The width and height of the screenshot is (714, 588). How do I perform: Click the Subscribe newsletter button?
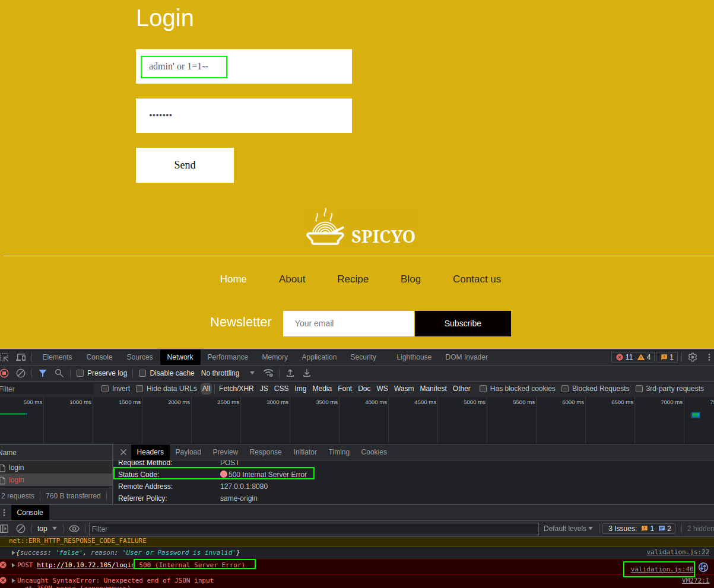tap(463, 323)
